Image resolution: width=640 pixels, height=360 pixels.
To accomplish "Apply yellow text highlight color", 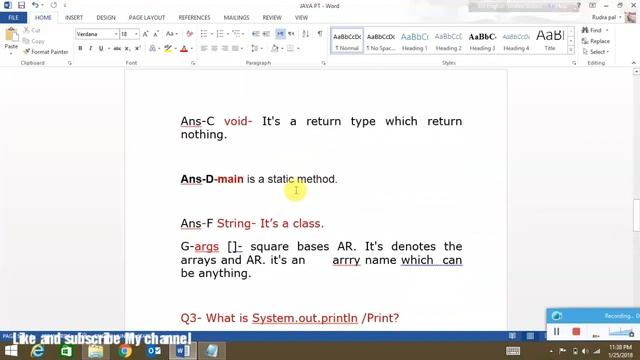I will 168,49.
